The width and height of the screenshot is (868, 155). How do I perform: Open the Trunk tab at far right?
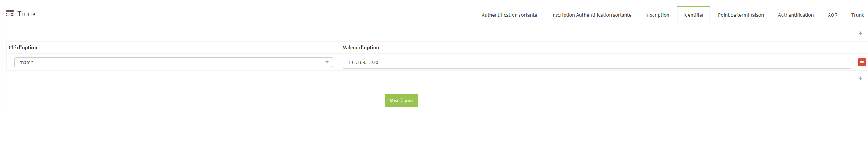pos(857,15)
